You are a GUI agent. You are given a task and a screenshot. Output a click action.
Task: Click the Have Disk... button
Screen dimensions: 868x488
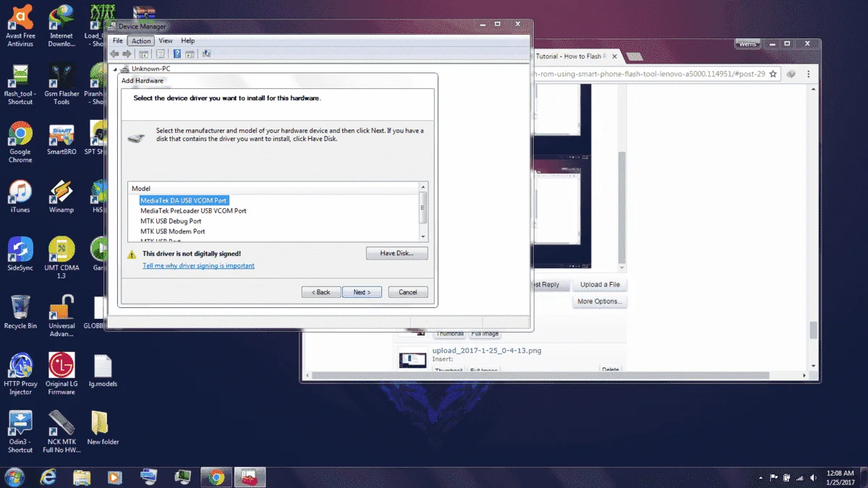pos(397,253)
